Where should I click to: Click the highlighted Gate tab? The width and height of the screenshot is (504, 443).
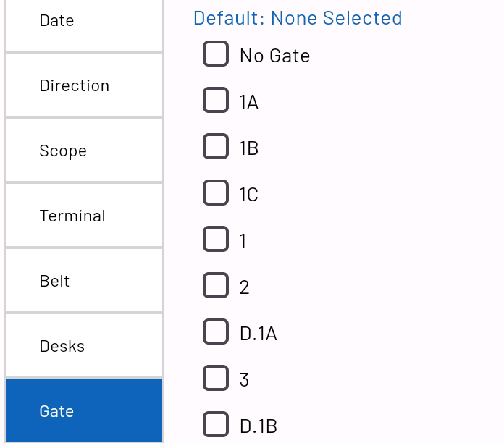(83, 411)
